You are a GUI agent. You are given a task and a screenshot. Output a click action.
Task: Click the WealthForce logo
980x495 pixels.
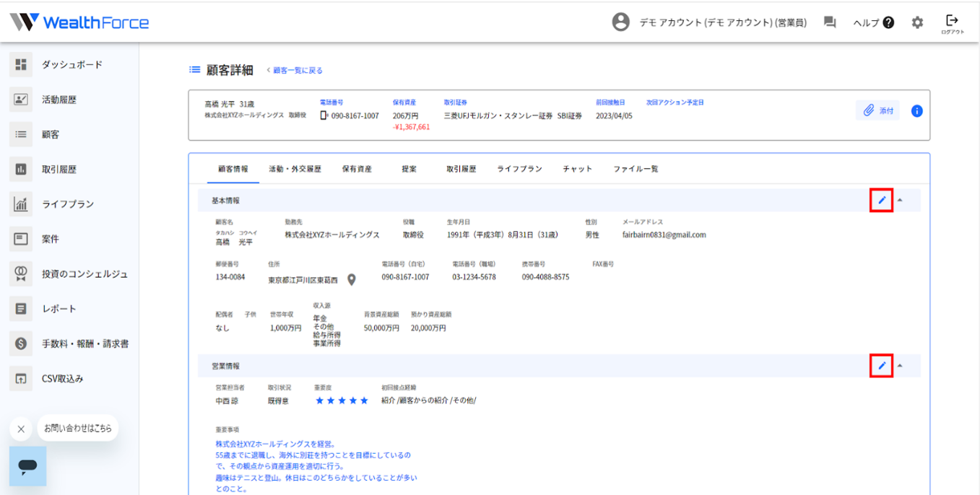tap(79, 22)
